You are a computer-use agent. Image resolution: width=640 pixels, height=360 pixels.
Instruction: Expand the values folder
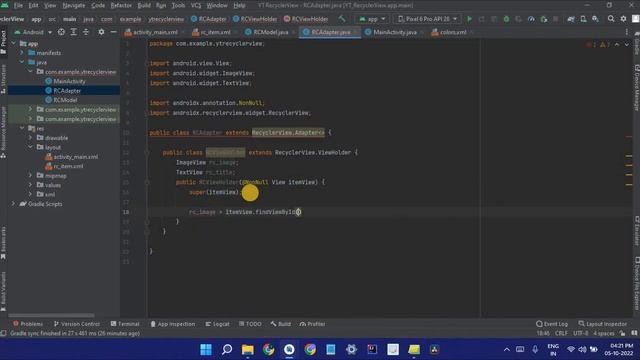pyautogui.click(x=31, y=185)
